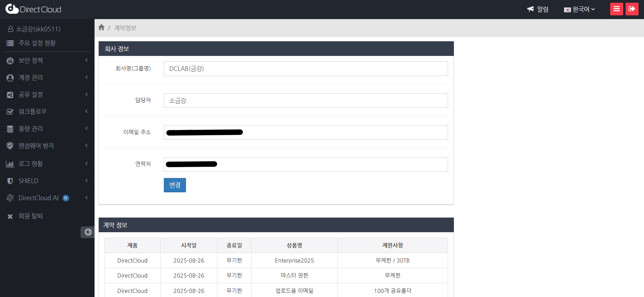Click the 회사명(그룹명) input field

click(x=306, y=69)
